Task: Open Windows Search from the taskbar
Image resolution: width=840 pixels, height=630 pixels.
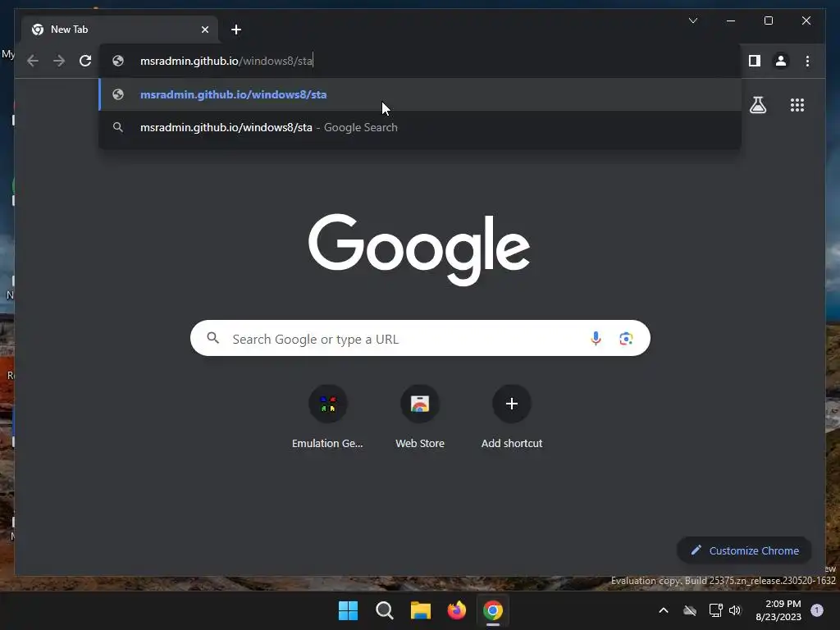Action: coord(384,610)
